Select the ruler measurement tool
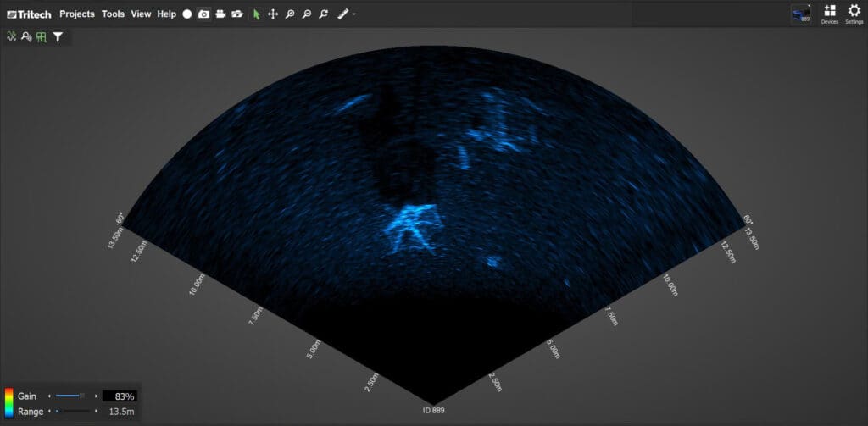Image resolution: width=868 pixels, height=426 pixels. [342, 14]
